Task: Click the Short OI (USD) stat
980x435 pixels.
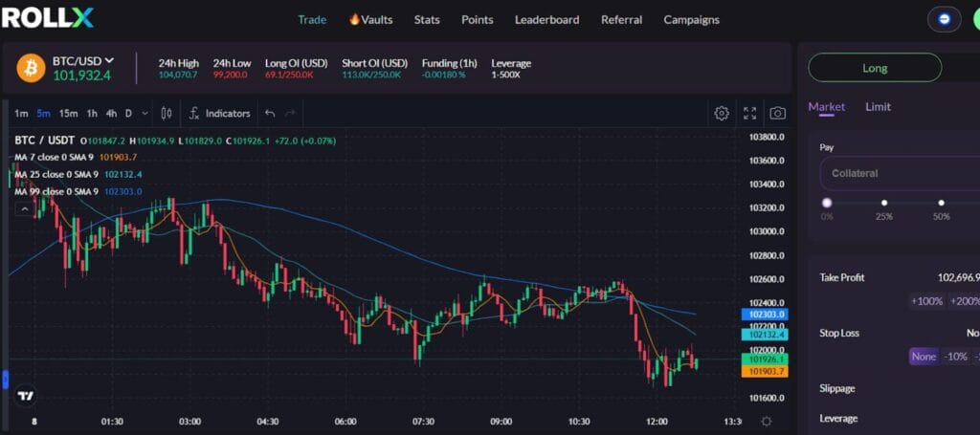Action: tap(374, 69)
